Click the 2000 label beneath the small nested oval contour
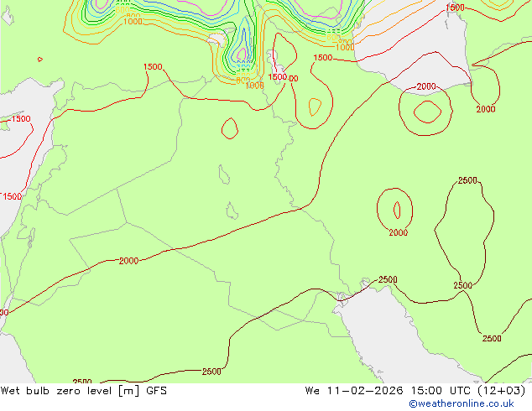The image size is (532, 411). click(398, 232)
